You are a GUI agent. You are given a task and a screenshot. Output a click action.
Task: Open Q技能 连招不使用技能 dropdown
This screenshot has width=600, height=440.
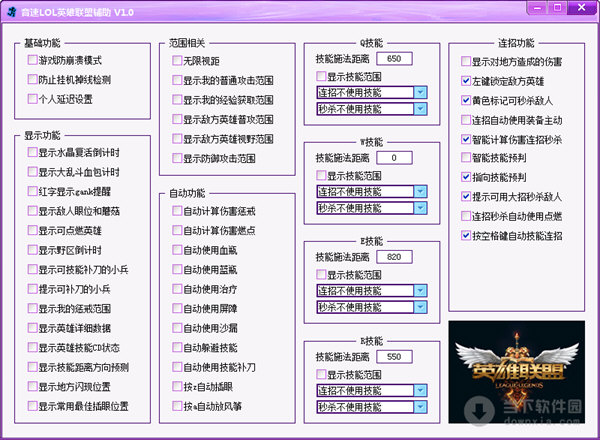tap(420, 92)
